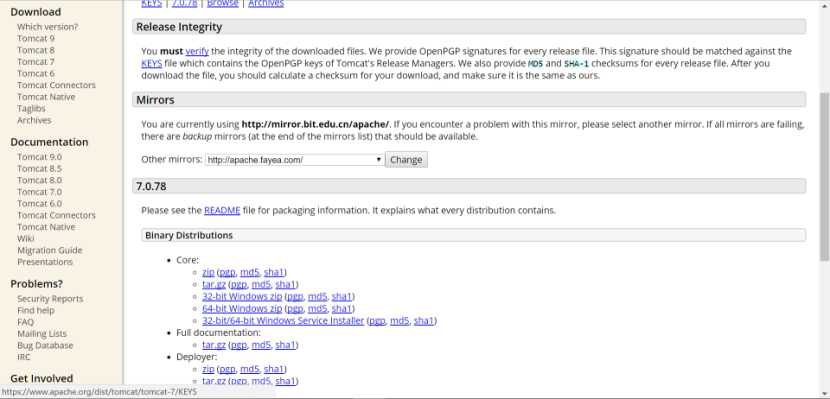Open Tomcat Native under Download section
Image resolution: width=830 pixels, height=399 pixels.
point(46,96)
